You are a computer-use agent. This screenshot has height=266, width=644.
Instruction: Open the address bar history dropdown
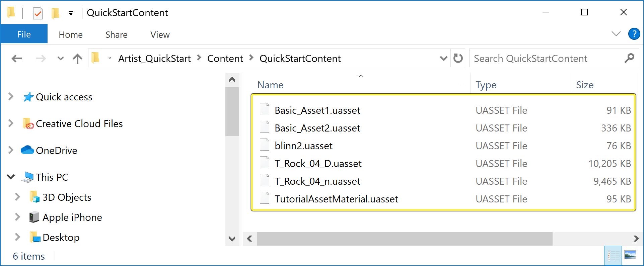pyautogui.click(x=443, y=59)
